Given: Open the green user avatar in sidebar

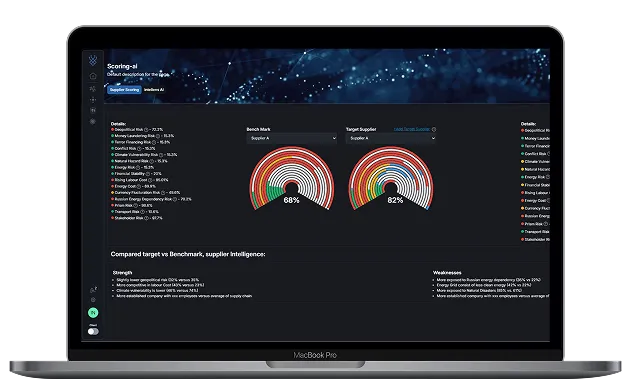Looking at the screenshot, I should click(x=93, y=312).
